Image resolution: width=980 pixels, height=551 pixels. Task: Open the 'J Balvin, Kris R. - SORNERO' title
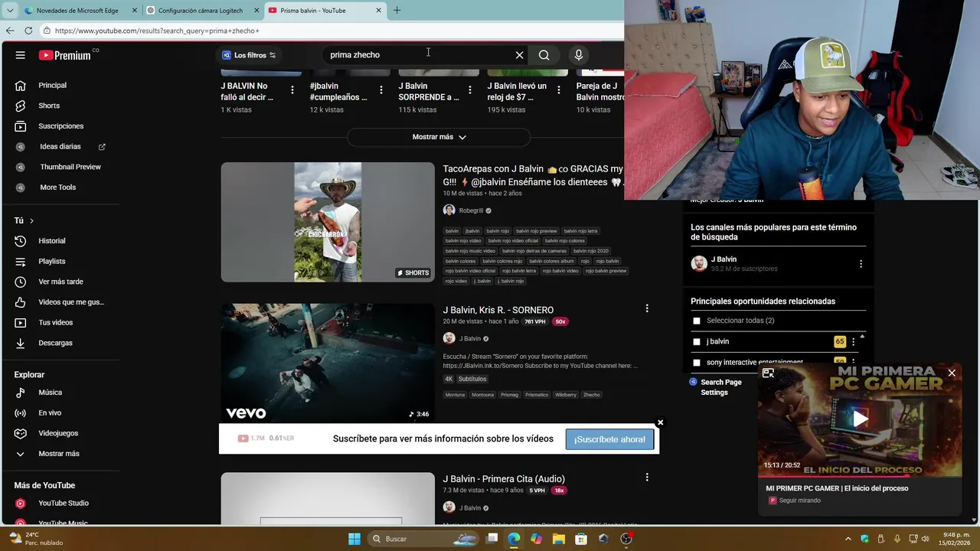498,310
